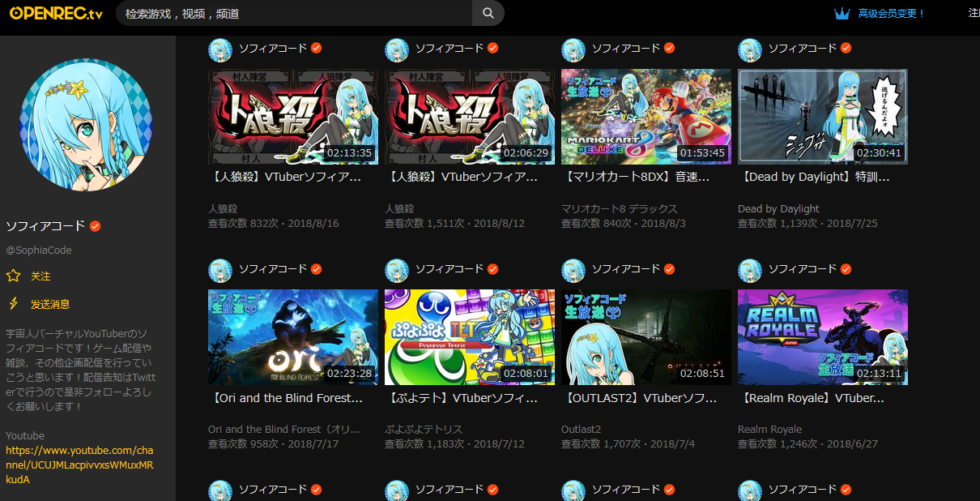Click the Dead by Daylight game tag

coord(778,208)
